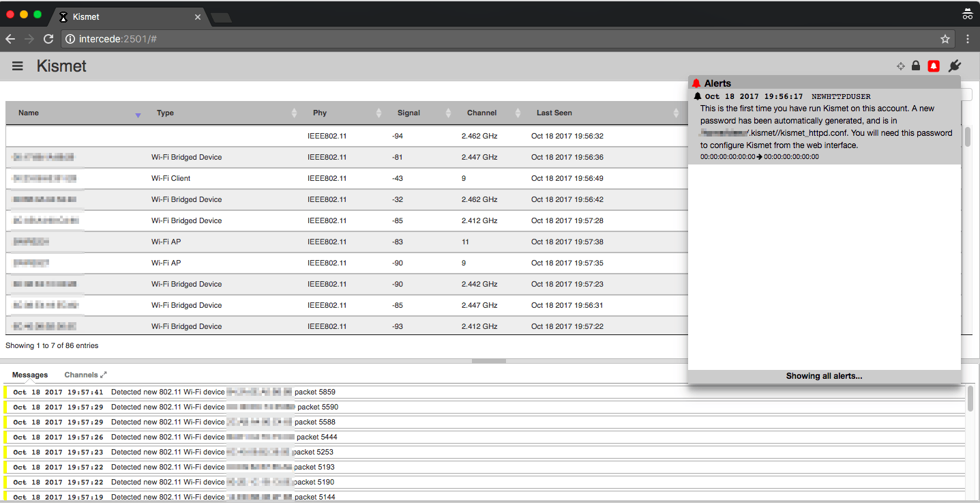Viewport: 980px width, 503px height.
Task: Sort the device table by Signal column
Action: coord(409,113)
